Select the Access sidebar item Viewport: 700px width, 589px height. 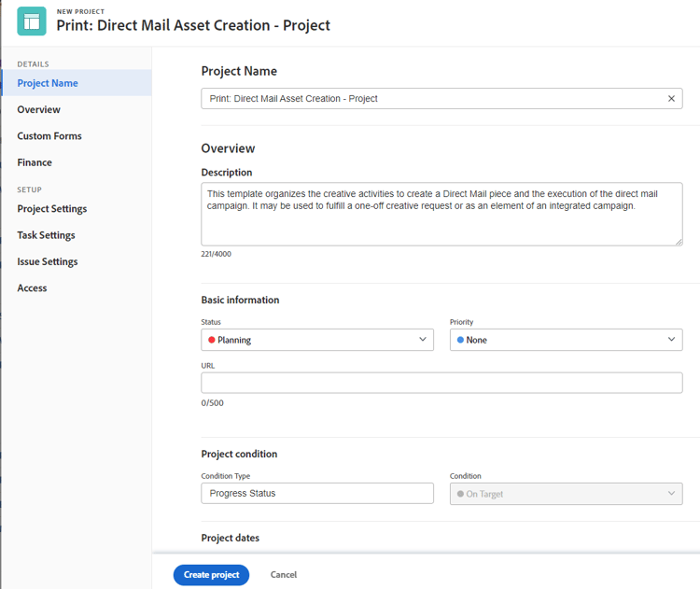32,288
